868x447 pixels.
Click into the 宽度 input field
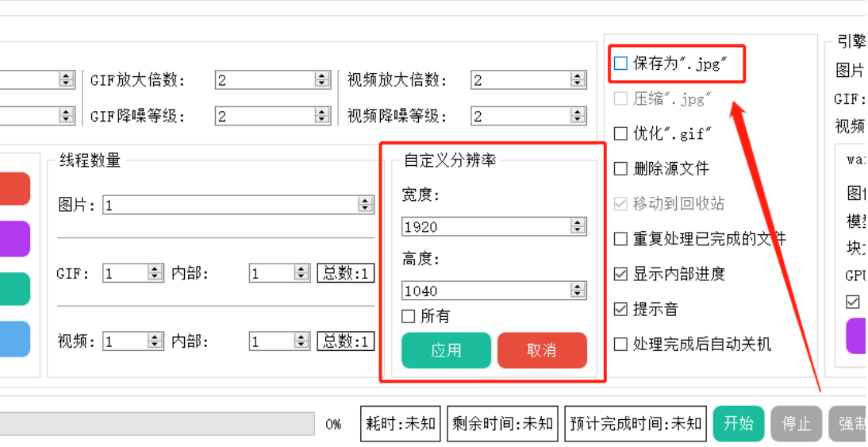486,226
